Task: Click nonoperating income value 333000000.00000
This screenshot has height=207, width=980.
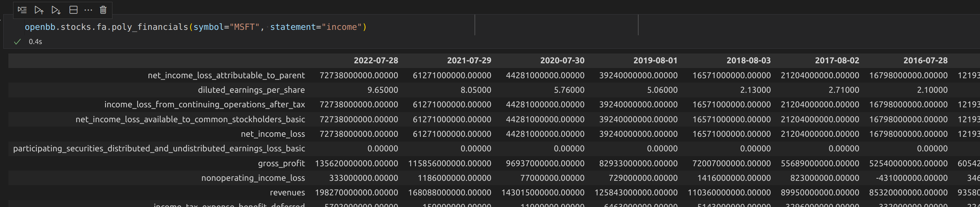Action: pyautogui.click(x=364, y=178)
